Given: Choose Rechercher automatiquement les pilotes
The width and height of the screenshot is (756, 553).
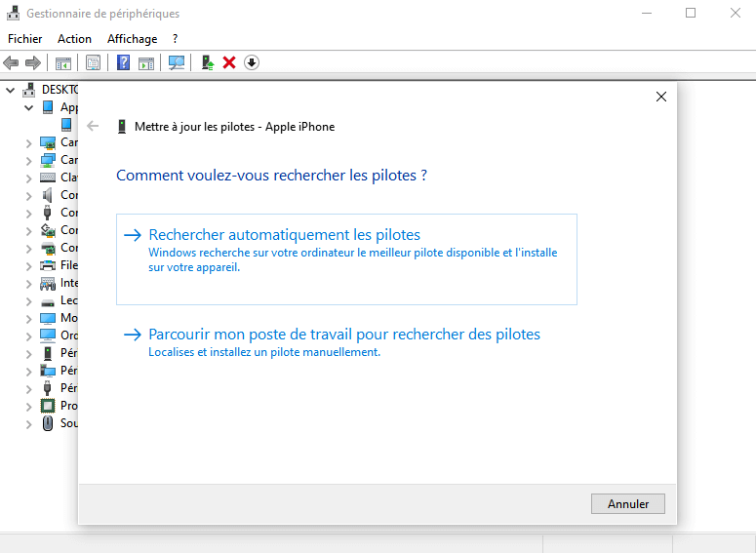Looking at the screenshot, I should [284, 235].
